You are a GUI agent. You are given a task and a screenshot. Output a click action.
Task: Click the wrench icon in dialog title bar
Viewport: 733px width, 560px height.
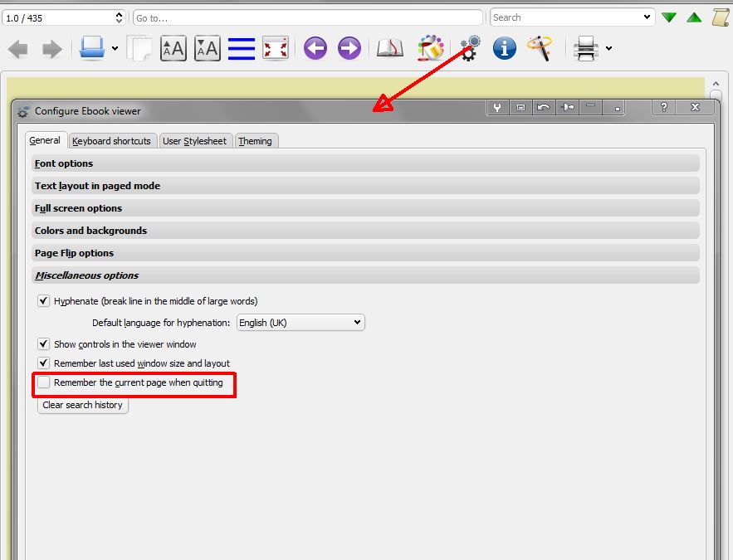[497, 107]
